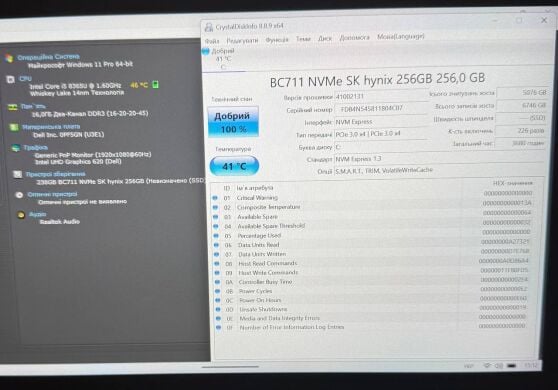Open the Допомога menu

[x=354, y=37]
